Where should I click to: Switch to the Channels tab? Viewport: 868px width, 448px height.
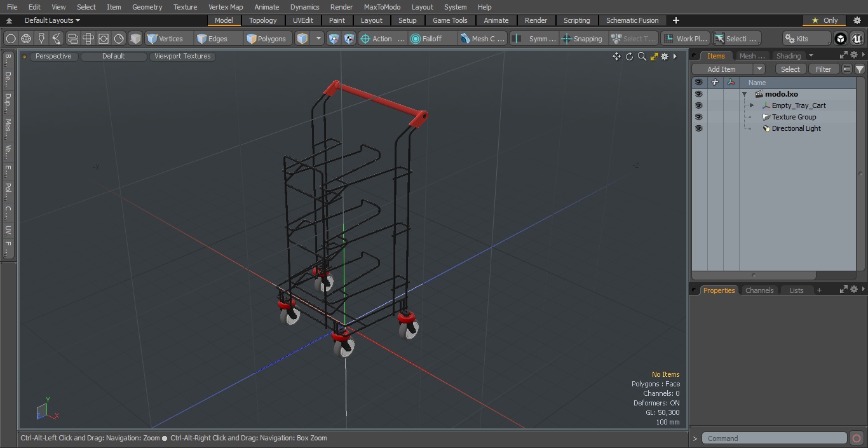759,290
